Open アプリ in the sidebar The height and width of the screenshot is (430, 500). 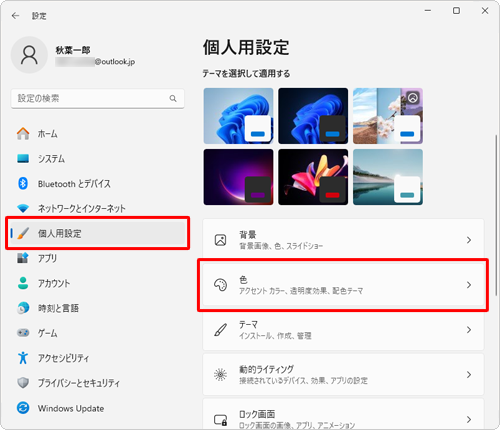click(x=97, y=258)
